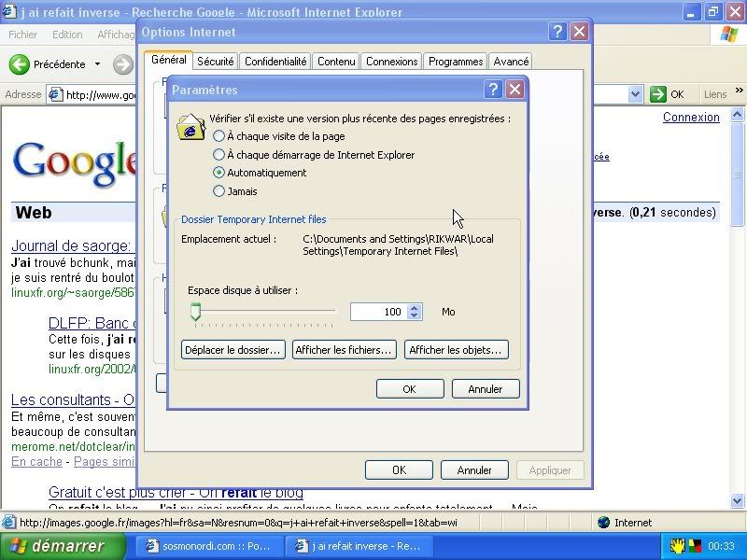Switch to the Confidentialité tab
The width and height of the screenshot is (747, 560).
tap(275, 62)
